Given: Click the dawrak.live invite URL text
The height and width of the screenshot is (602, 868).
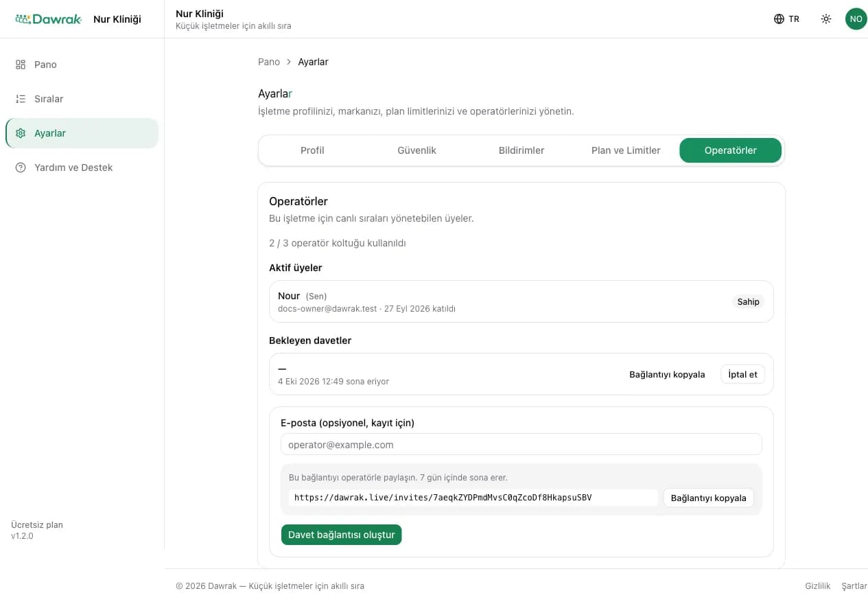Looking at the screenshot, I should (x=443, y=498).
